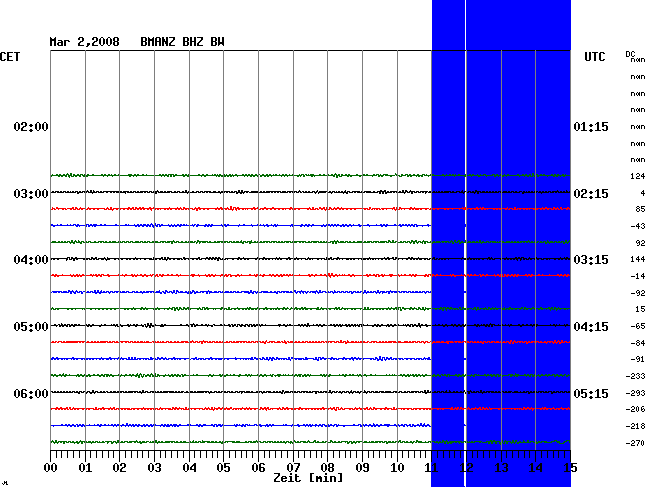Viewport: 650px width, 494px height.
Task: Click the DC value -91
Action: [638, 359]
